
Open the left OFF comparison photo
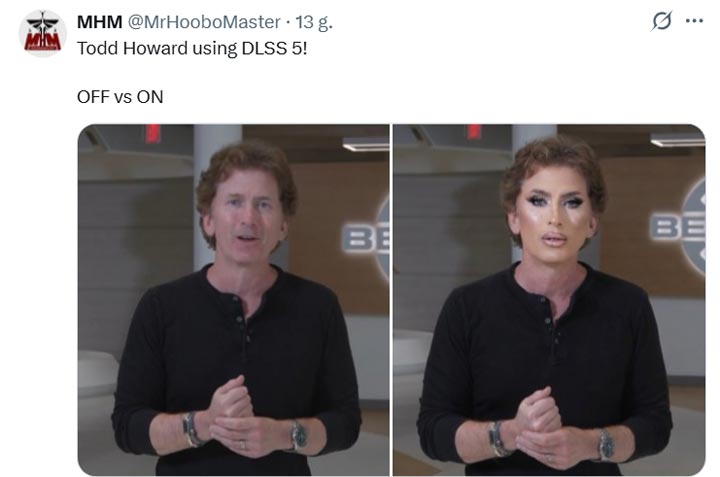click(233, 300)
